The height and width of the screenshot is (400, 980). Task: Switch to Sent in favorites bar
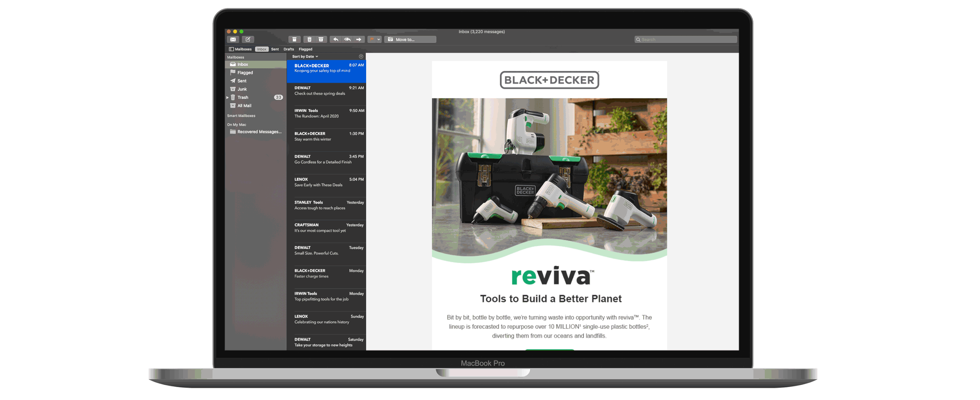[x=275, y=49]
